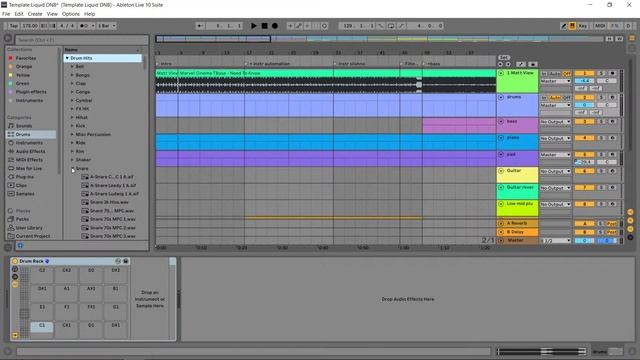Open the File menu
This screenshot has width=640, height=360.
tap(6, 14)
